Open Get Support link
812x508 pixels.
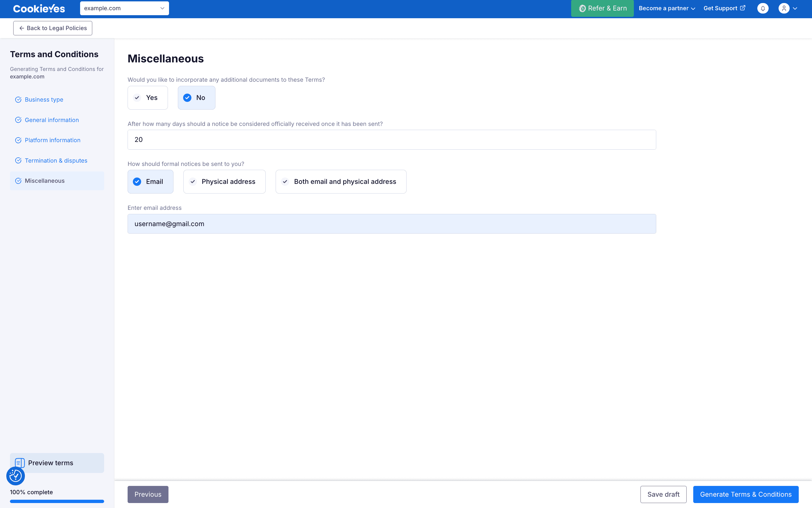click(x=724, y=8)
